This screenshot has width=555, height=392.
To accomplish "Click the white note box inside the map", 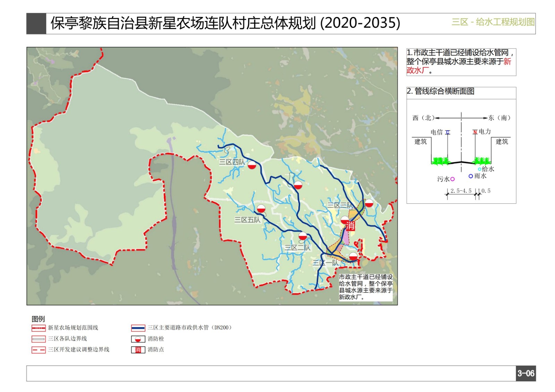I will point(366,287).
